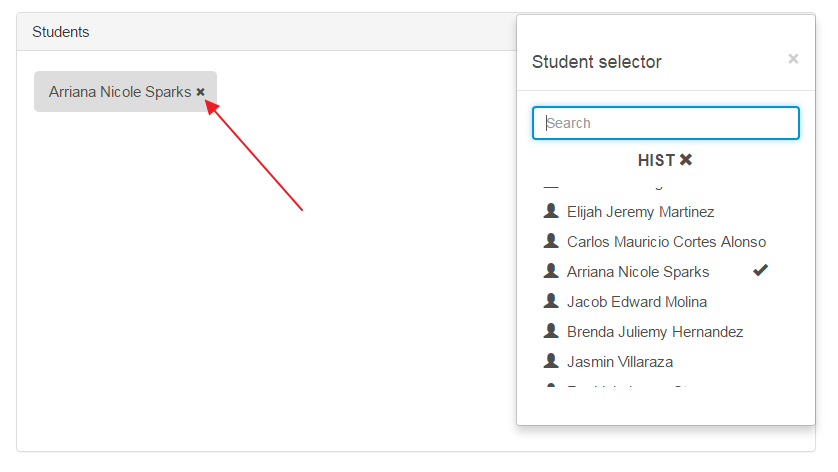Focus the Search input field
This screenshot has height=472, width=838.
click(666, 123)
